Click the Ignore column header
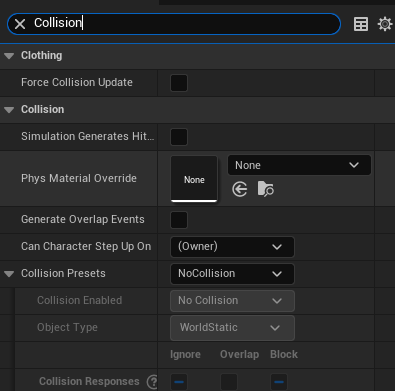The width and height of the screenshot is (395, 391). point(185,354)
